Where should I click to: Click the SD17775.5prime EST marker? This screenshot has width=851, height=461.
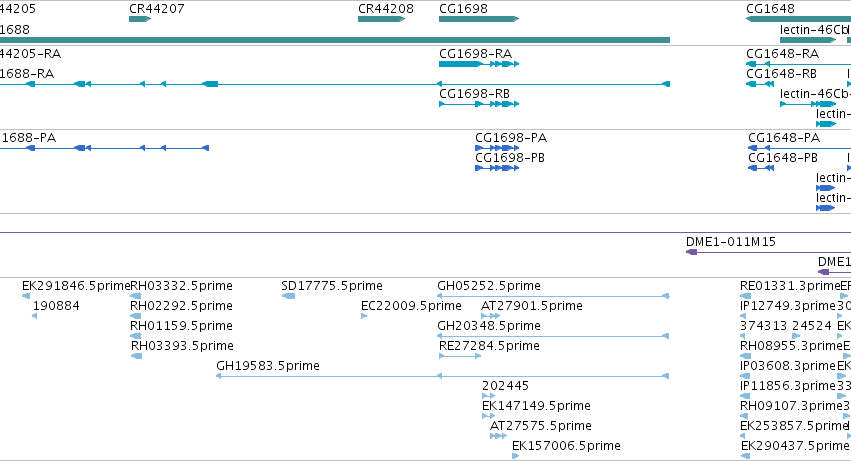tap(288, 296)
